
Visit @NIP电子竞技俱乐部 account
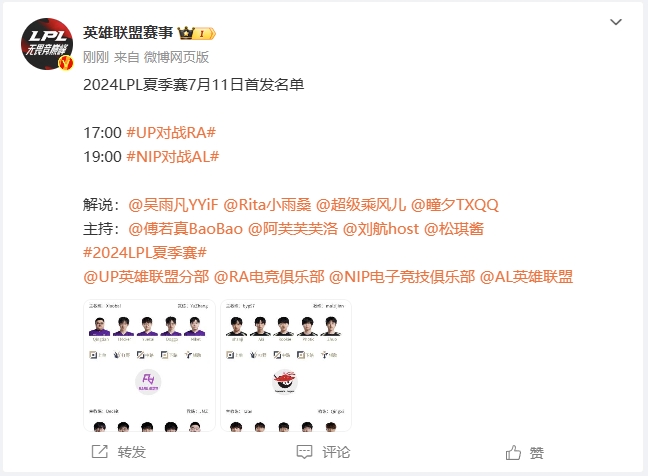coord(402,276)
